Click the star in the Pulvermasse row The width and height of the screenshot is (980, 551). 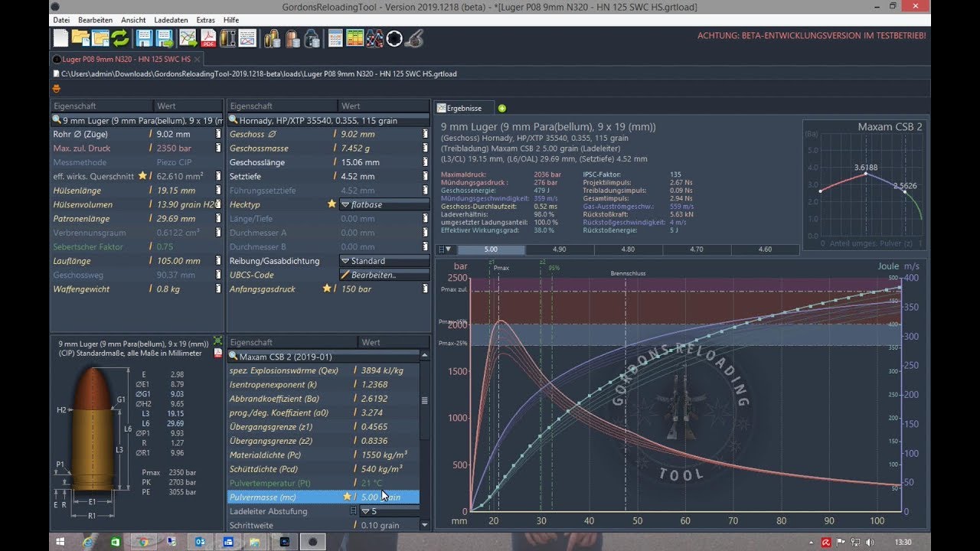(x=347, y=497)
